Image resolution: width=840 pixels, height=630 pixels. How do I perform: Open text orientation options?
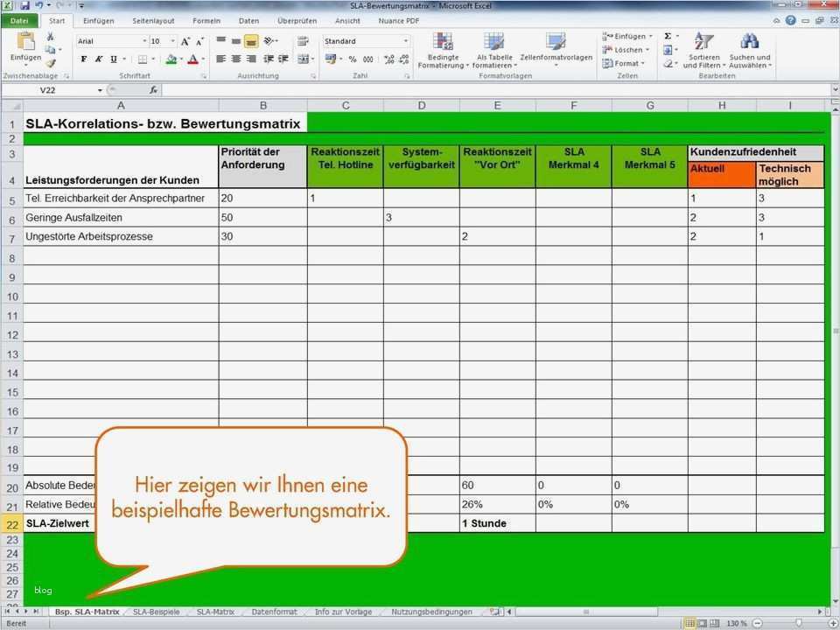(270, 41)
